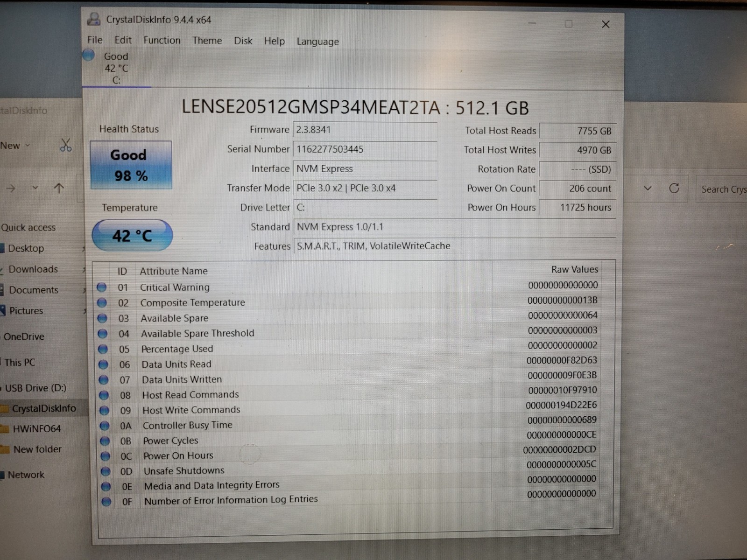Click status dot for Available Spare Threshold row
This screenshot has width=747, height=560.
[x=103, y=334]
